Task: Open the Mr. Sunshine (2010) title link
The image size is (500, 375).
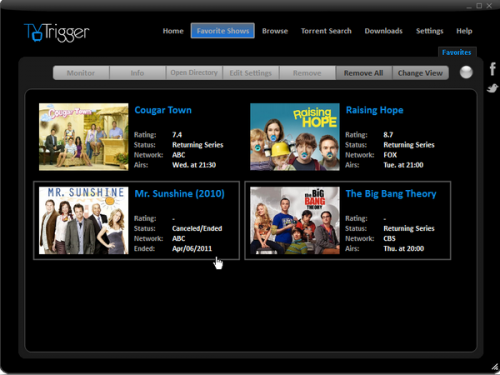Action: pos(179,194)
